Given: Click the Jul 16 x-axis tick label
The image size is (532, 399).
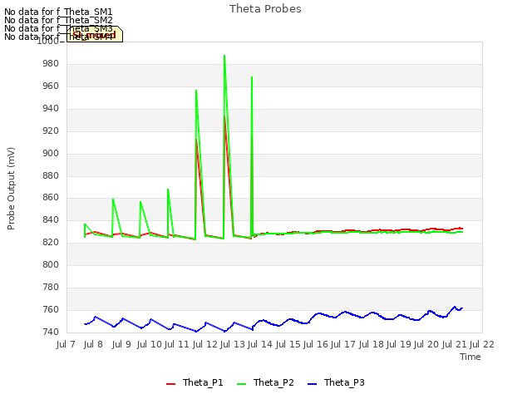Looking at the screenshot, I should pyautogui.click(x=316, y=345).
